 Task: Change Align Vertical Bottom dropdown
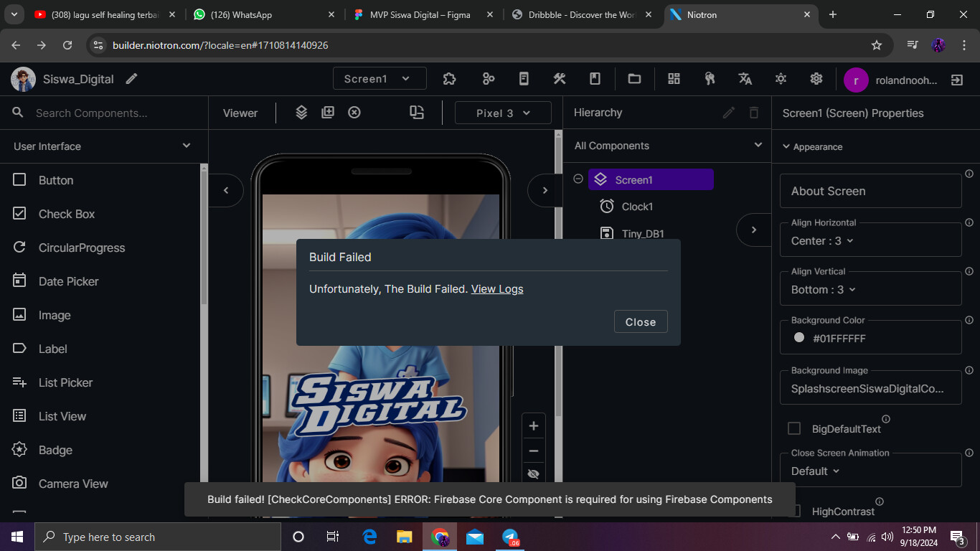click(870, 288)
